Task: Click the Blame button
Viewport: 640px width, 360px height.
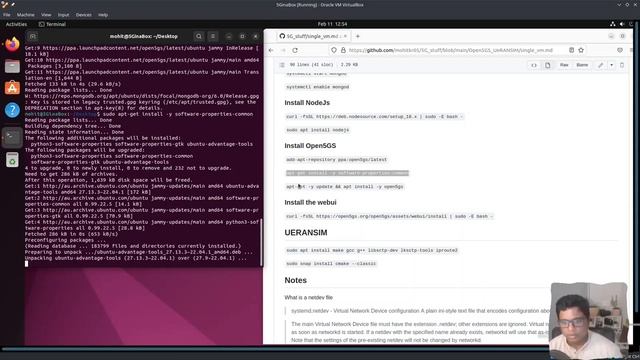Action: 582,65
